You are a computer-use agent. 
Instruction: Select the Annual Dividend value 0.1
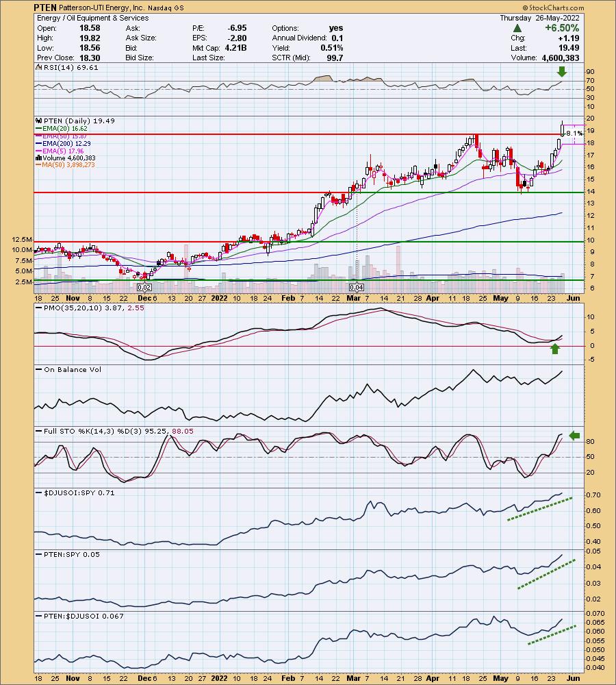tap(337, 38)
